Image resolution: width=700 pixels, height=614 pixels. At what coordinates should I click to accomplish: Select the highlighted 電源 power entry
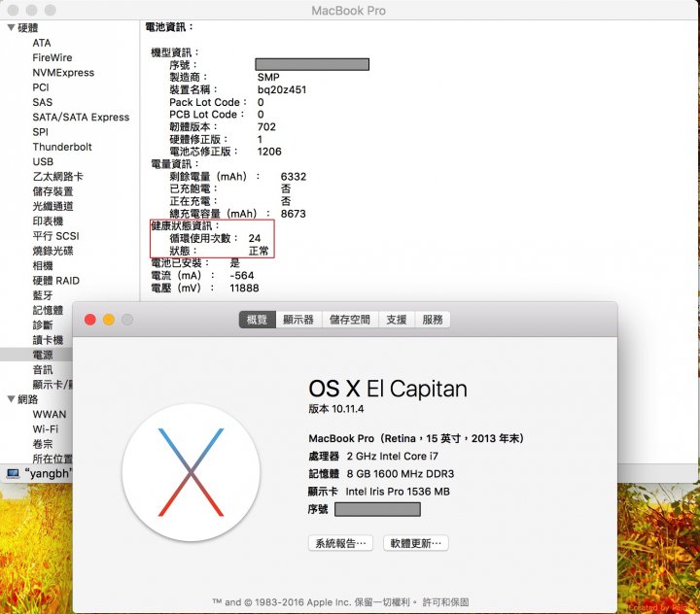pyautogui.click(x=43, y=355)
